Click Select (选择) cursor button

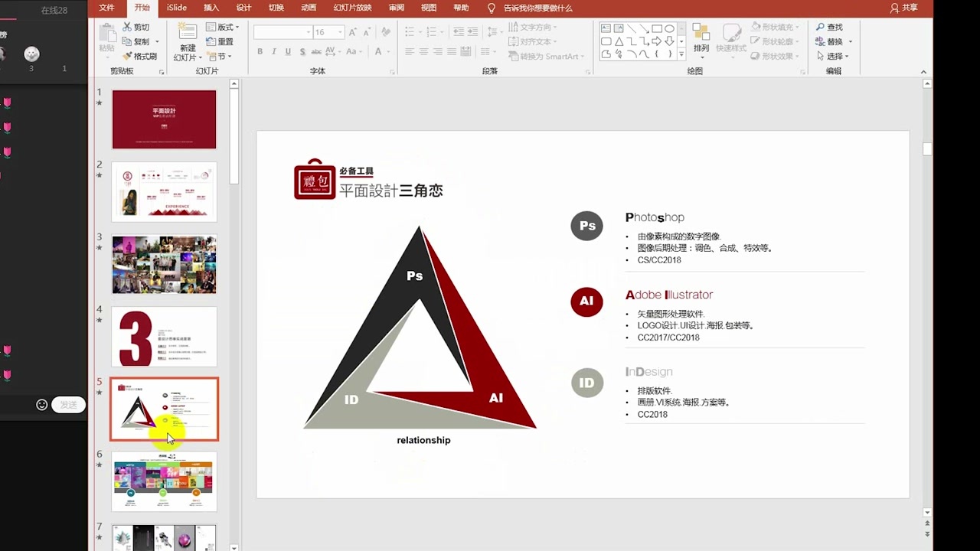tap(833, 56)
